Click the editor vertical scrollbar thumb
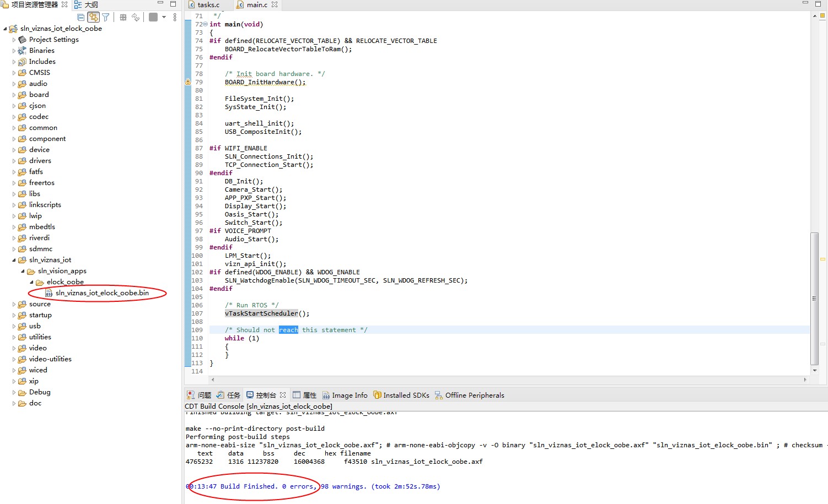 click(x=814, y=299)
